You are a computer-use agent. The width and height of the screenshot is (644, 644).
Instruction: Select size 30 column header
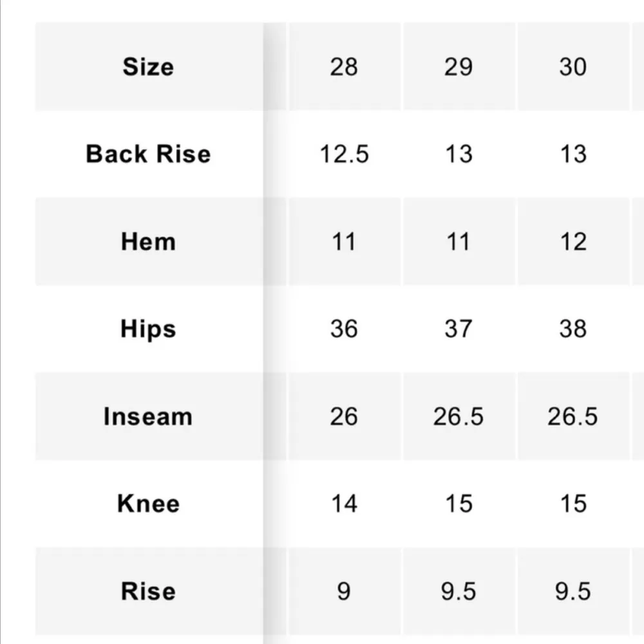(573, 67)
